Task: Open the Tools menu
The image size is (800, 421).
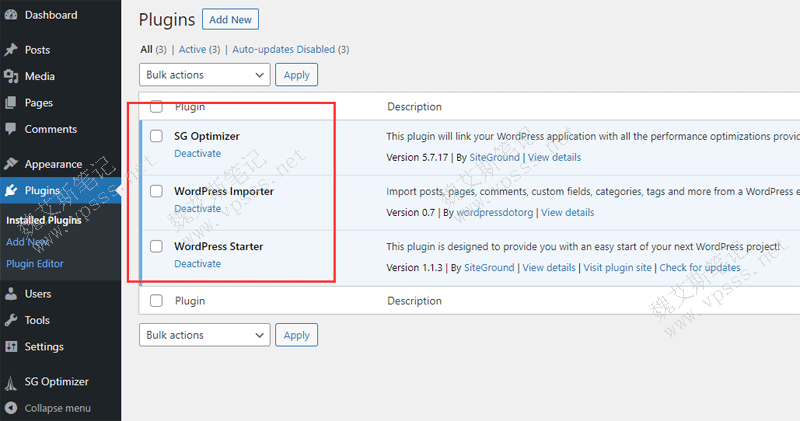Action: coord(37,320)
